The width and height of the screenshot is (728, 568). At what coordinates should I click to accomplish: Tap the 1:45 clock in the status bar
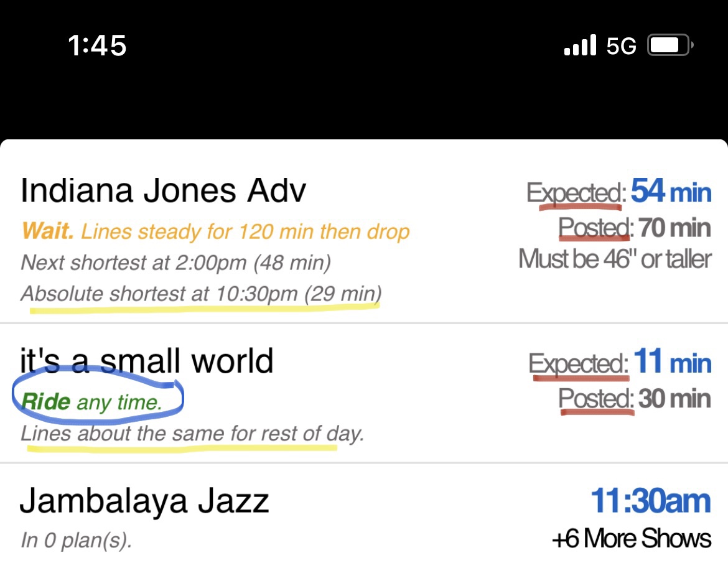(96, 45)
